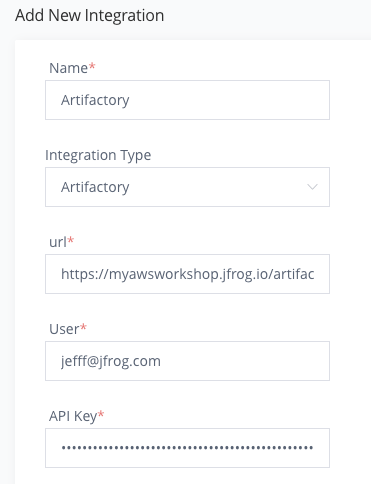The height and width of the screenshot is (484, 371).
Task: Click the url field label
Action: 58,242
